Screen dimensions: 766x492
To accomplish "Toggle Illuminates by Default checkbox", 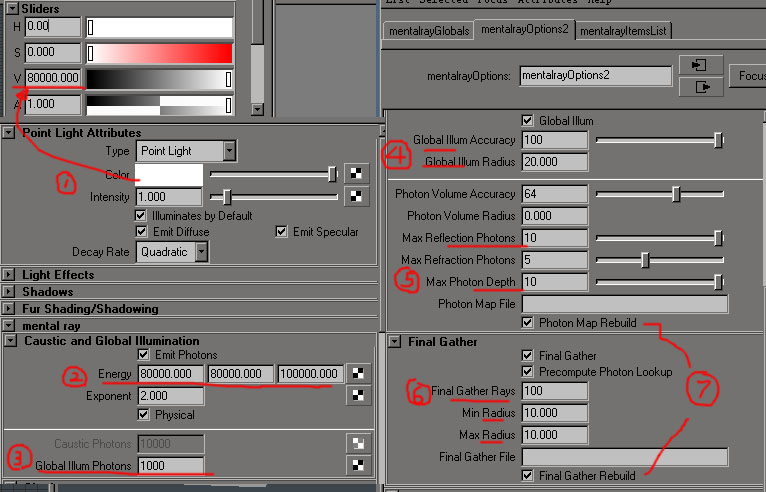I will [x=141, y=215].
